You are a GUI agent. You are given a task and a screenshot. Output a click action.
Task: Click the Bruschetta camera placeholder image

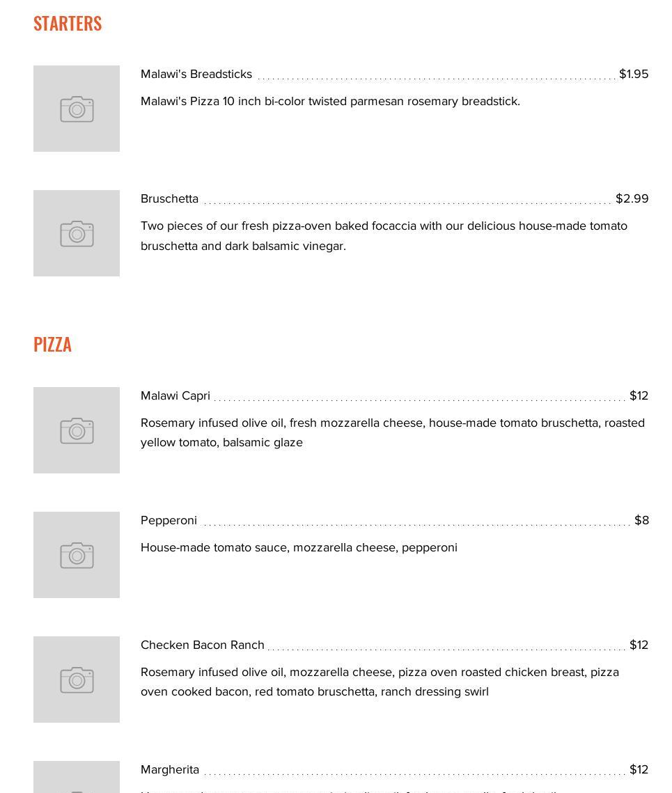77,233
